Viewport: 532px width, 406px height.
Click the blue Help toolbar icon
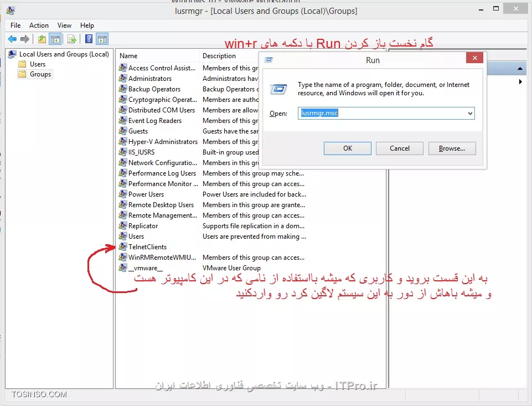[x=89, y=39]
